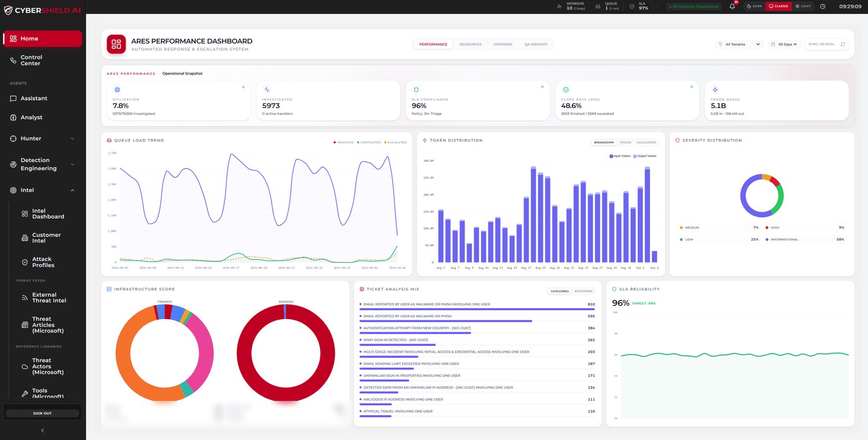Click the Intel Dashboard grid icon

pyautogui.click(x=25, y=214)
